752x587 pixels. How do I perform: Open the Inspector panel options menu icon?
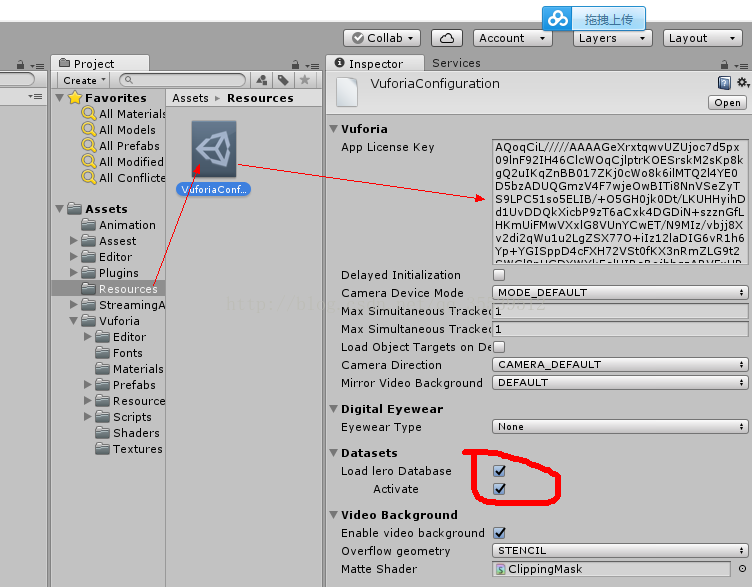click(741, 66)
